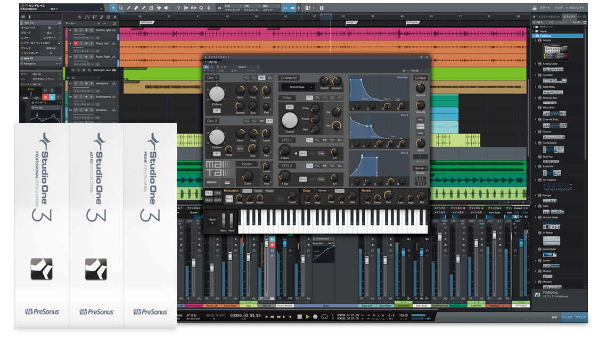Image resolution: width=607 pixels, height=364 pixels.
Task: Select Poly voice mode in Global
Action: (421, 120)
